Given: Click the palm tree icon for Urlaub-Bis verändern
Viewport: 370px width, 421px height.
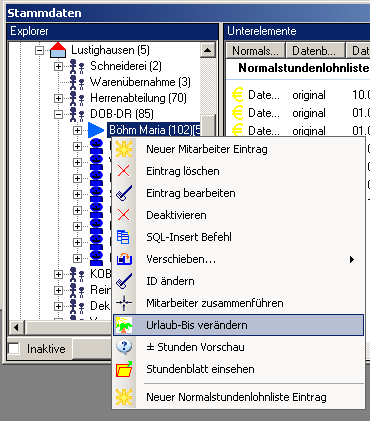Looking at the screenshot, I should [x=124, y=325].
